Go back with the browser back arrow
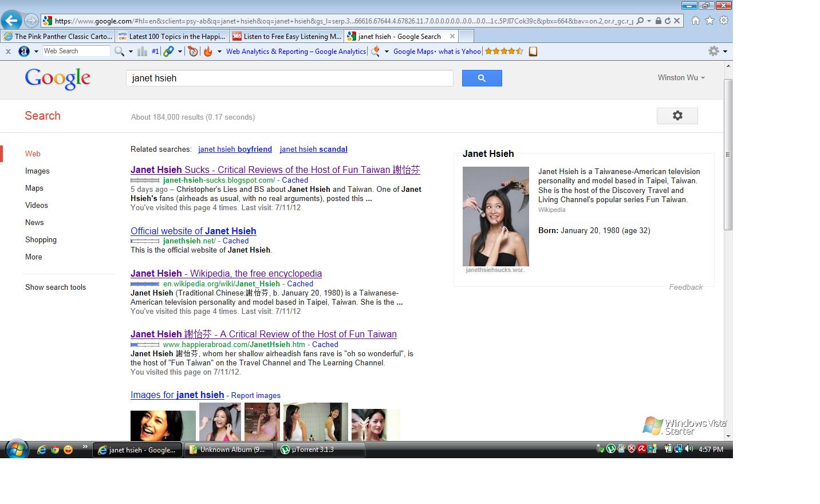Screen dimensions: 820x504 (x=11, y=21)
